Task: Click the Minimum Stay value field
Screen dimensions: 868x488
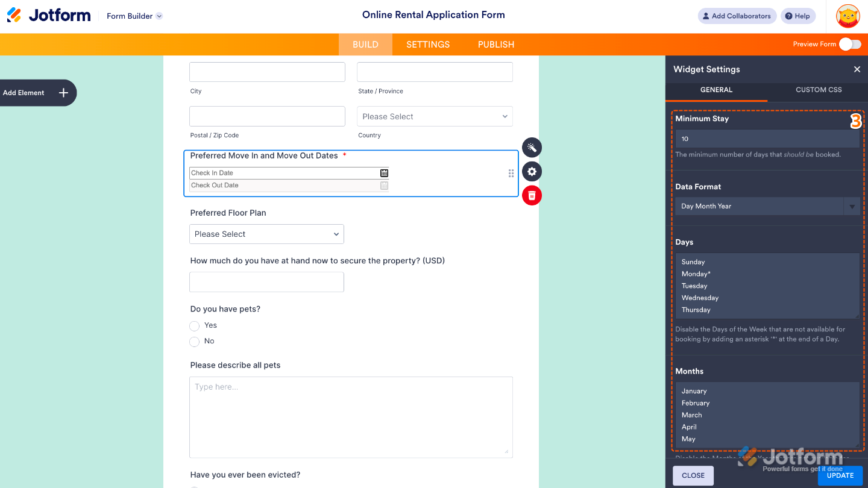Action: [767, 139]
